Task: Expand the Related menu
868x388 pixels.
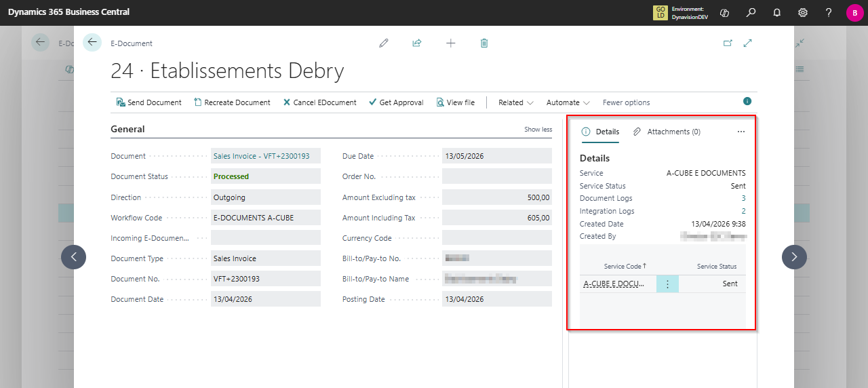Action: click(x=516, y=102)
